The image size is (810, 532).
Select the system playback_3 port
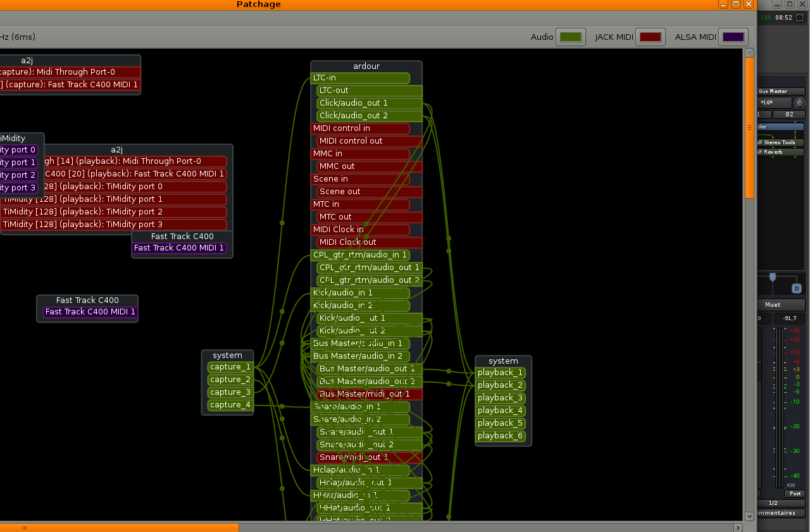(x=501, y=398)
